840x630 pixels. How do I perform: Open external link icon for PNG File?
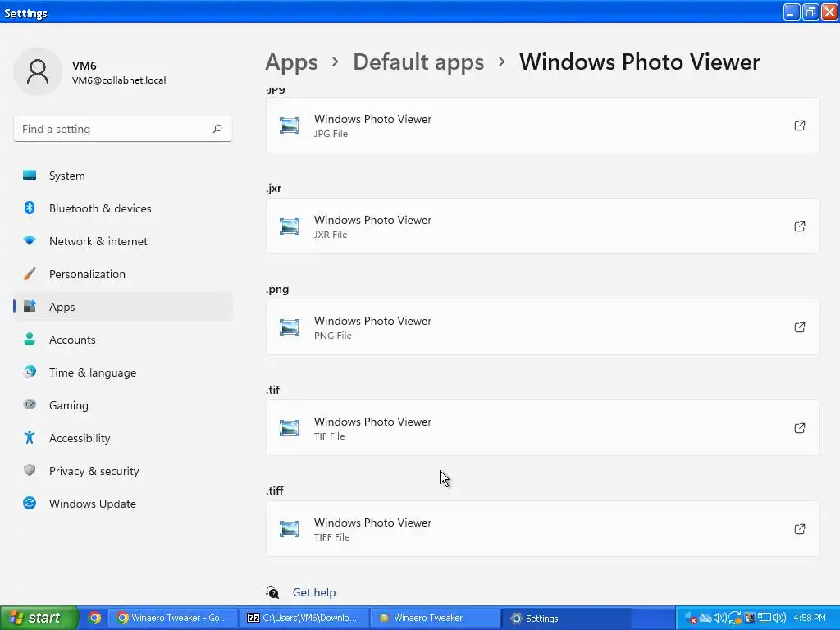point(799,326)
